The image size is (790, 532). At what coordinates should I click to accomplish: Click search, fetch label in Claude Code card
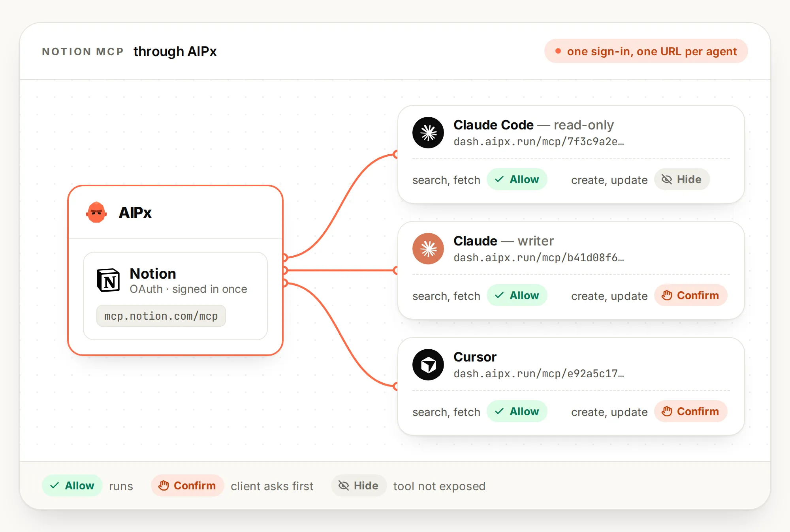coord(446,180)
